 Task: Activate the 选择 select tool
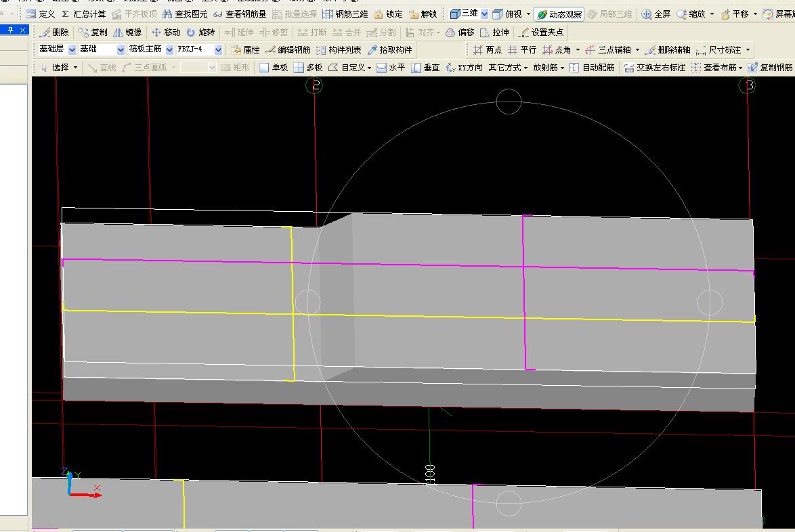tap(55, 68)
